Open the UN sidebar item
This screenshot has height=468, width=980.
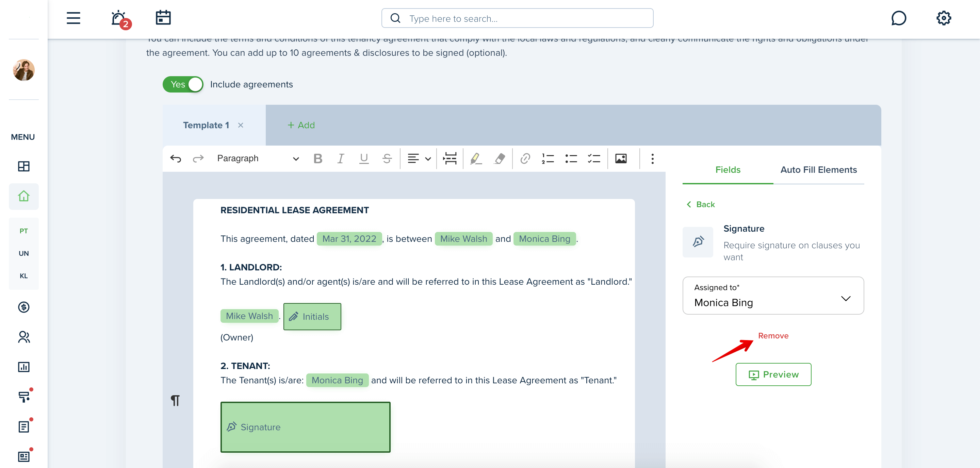click(23, 253)
